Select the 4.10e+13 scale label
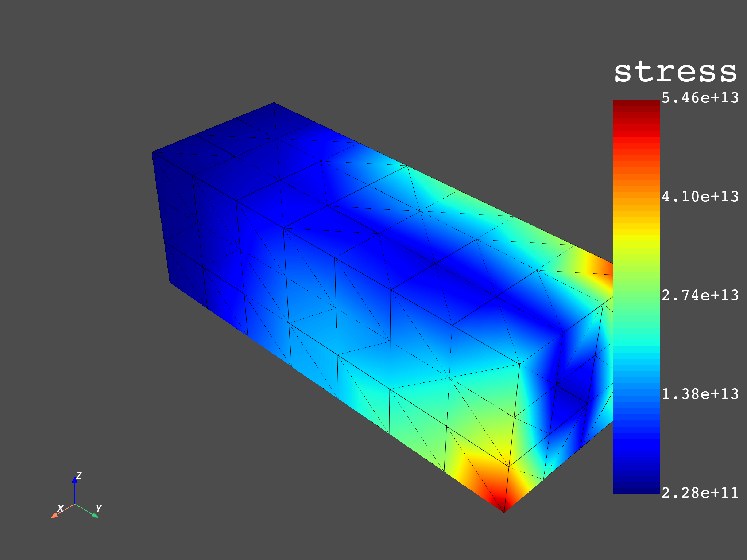747x560 pixels. (x=700, y=197)
